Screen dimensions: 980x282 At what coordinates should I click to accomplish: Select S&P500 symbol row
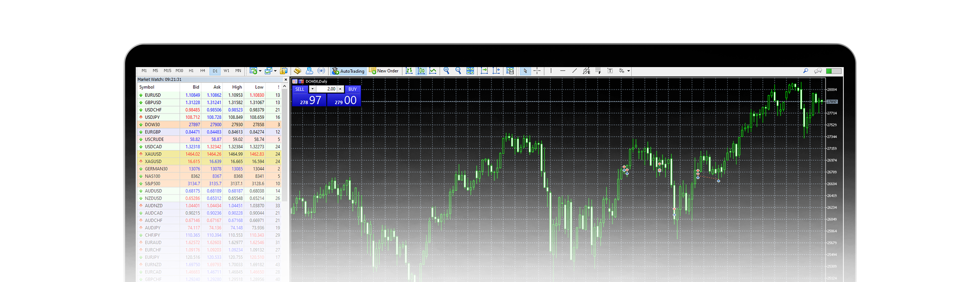[x=210, y=184]
